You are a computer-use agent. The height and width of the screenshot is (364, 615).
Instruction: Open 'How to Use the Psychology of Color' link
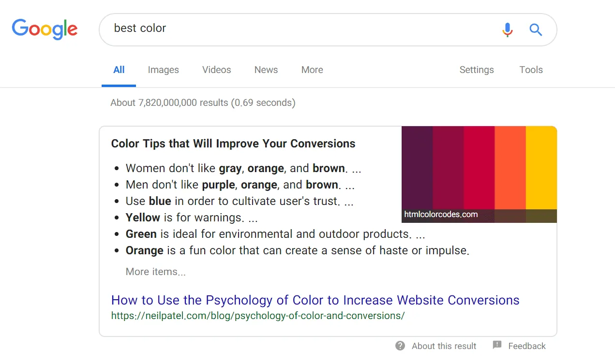coord(315,300)
